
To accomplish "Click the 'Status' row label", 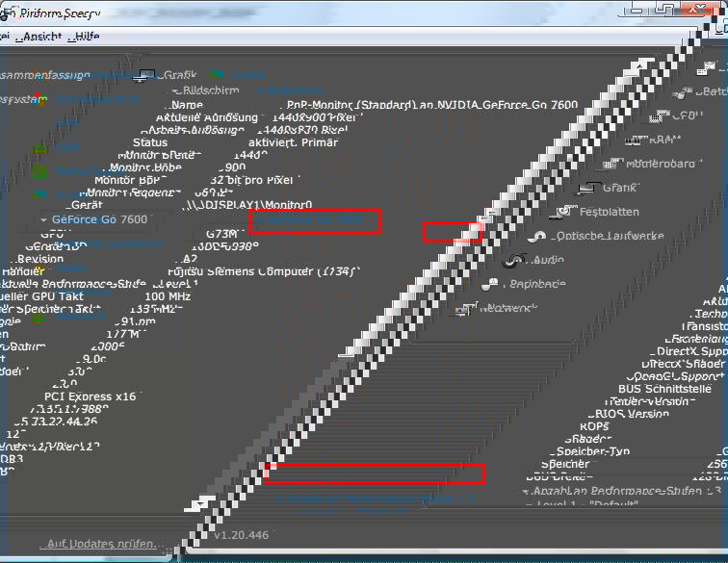I will pyautogui.click(x=150, y=142).
